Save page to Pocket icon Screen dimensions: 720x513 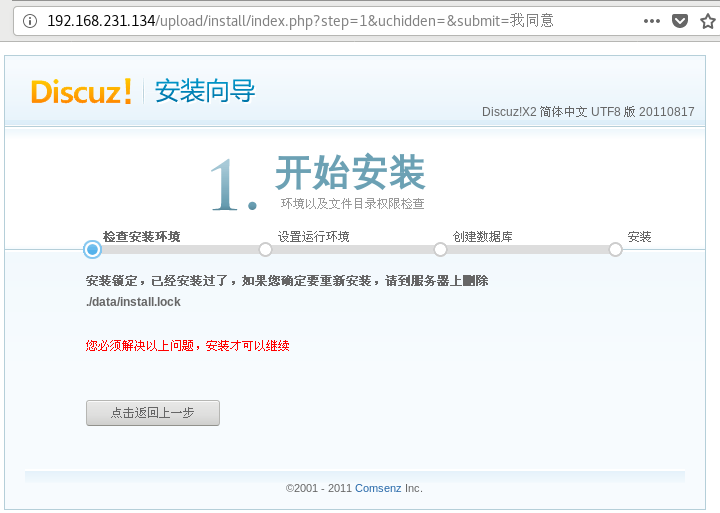coord(680,21)
